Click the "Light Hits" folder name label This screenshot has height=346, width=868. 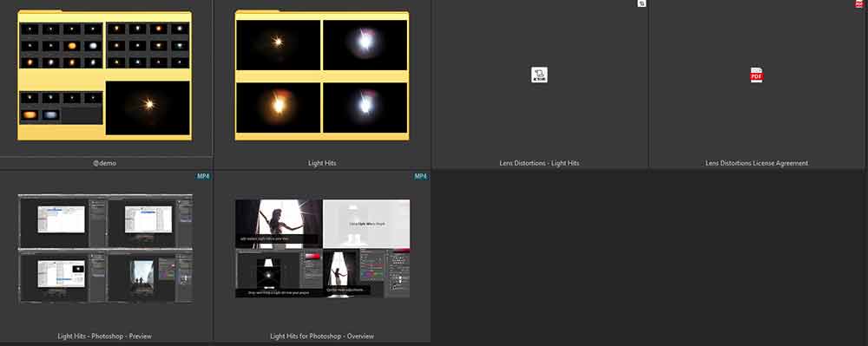tap(322, 163)
